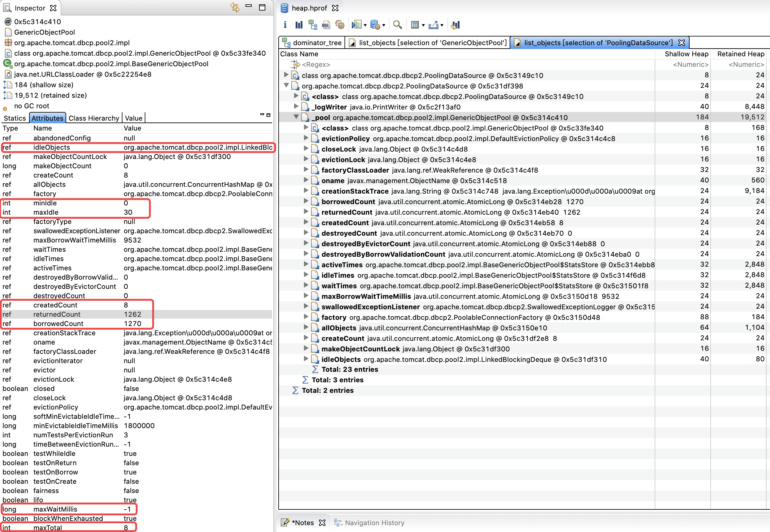Collapse the PoolingDataSource @ 0x5c31df398 node

[286, 85]
